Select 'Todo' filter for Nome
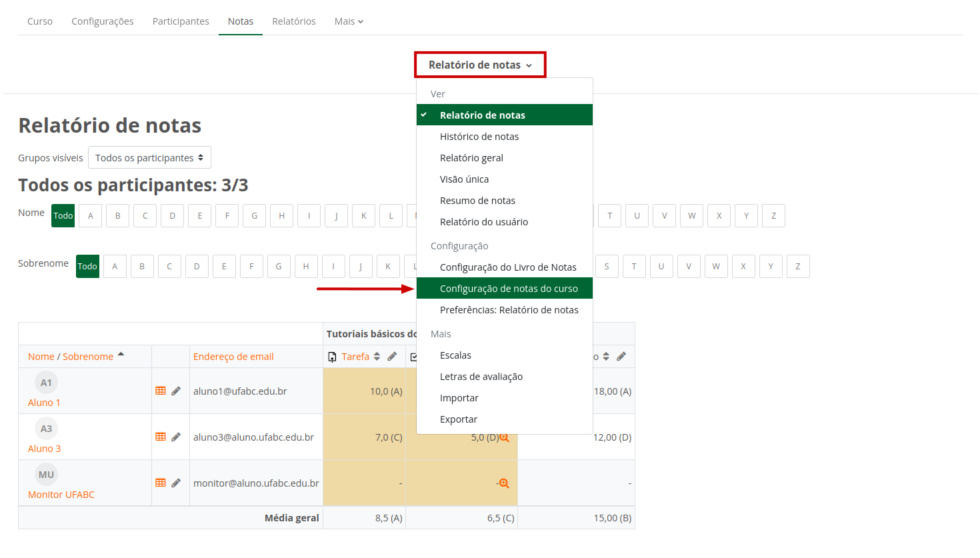980x558 pixels. (63, 215)
